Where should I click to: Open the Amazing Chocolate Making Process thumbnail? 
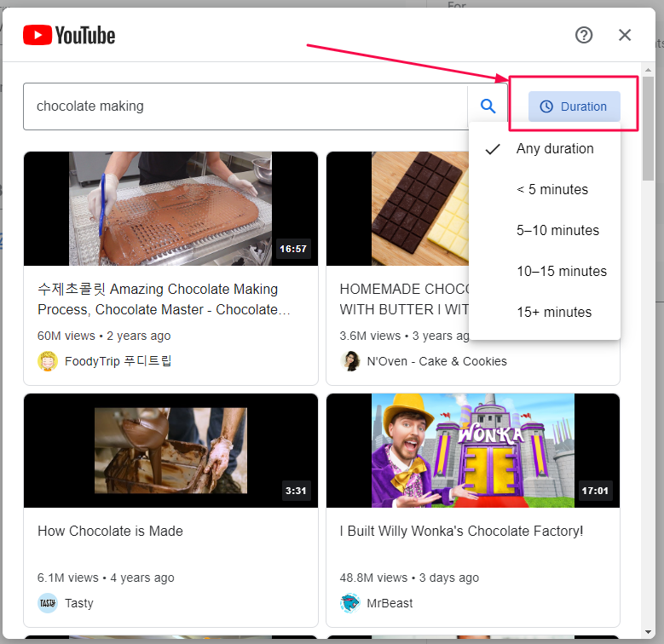coord(170,209)
